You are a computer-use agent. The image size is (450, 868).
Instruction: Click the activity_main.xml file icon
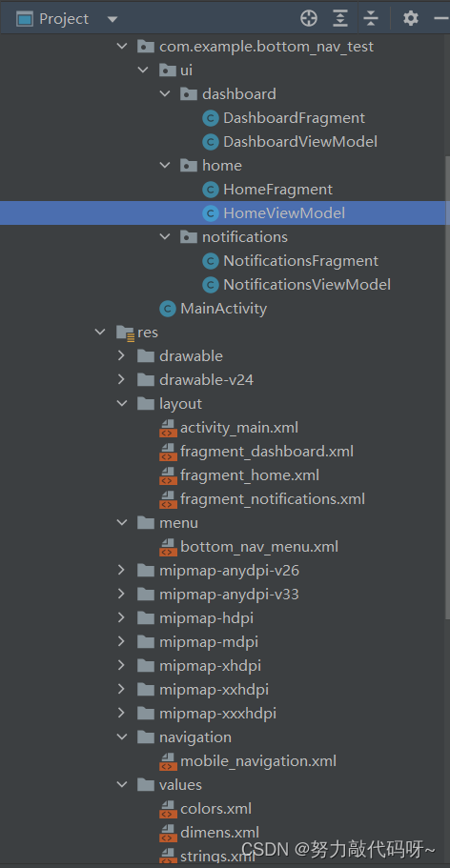pyautogui.click(x=168, y=428)
